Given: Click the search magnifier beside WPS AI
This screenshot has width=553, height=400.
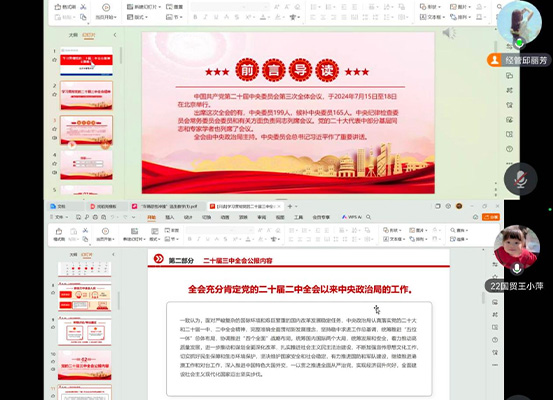Looking at the screenshot, I should pos(369,217).
